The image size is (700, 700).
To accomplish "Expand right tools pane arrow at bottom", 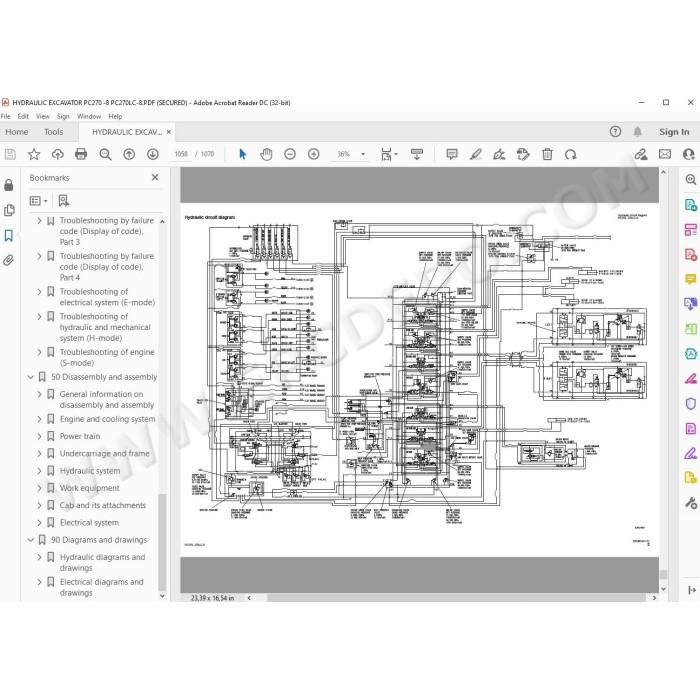I will click(692, 590).
